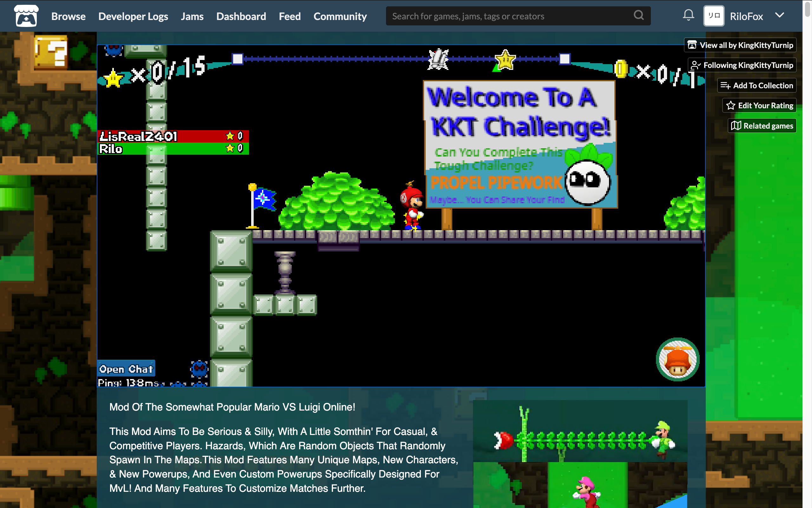Go to Developer Logs
Screen dimensions: 812x508
133,16
